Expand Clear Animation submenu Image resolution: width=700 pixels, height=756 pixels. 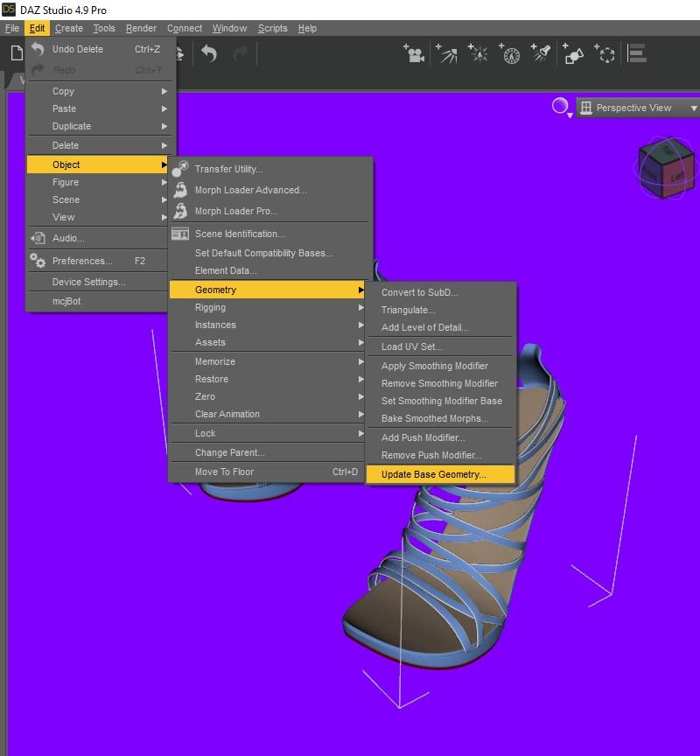pyautogui.click(x=269, y=414)
